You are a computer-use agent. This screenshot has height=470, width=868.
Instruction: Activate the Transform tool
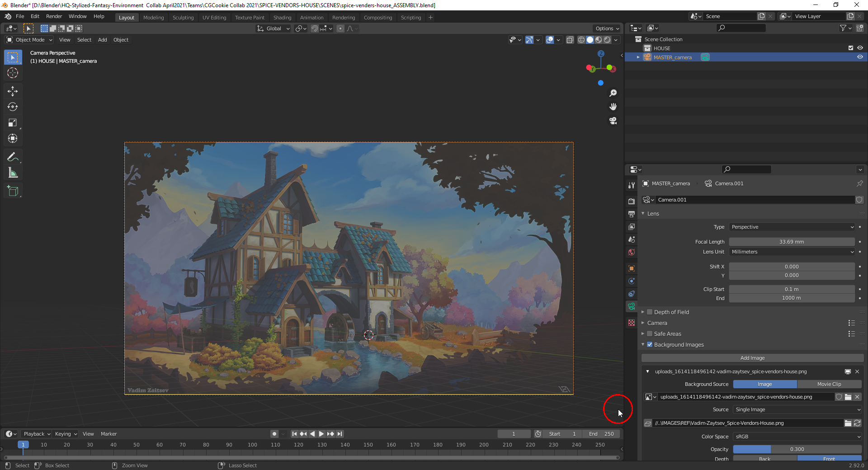click(x=13, y=139)
